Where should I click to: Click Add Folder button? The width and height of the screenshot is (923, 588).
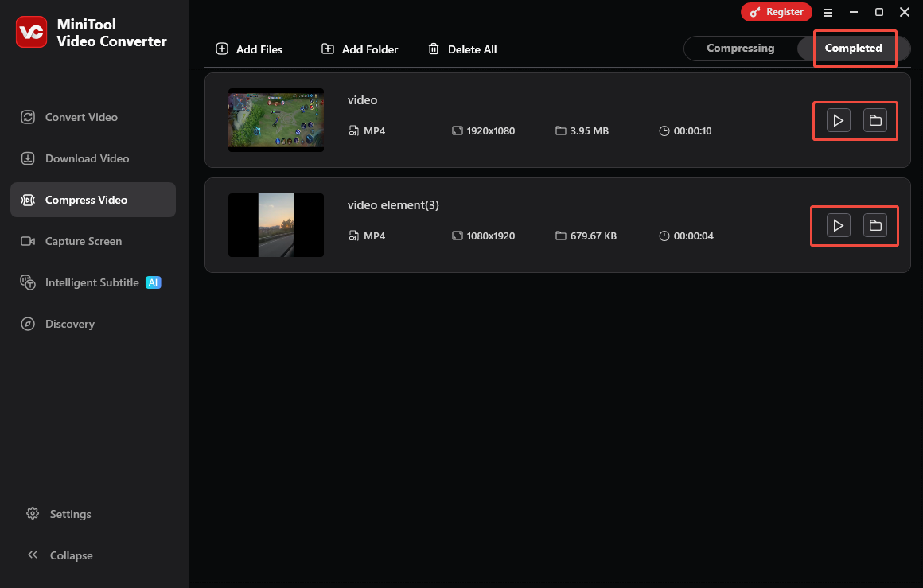(360, 49)
